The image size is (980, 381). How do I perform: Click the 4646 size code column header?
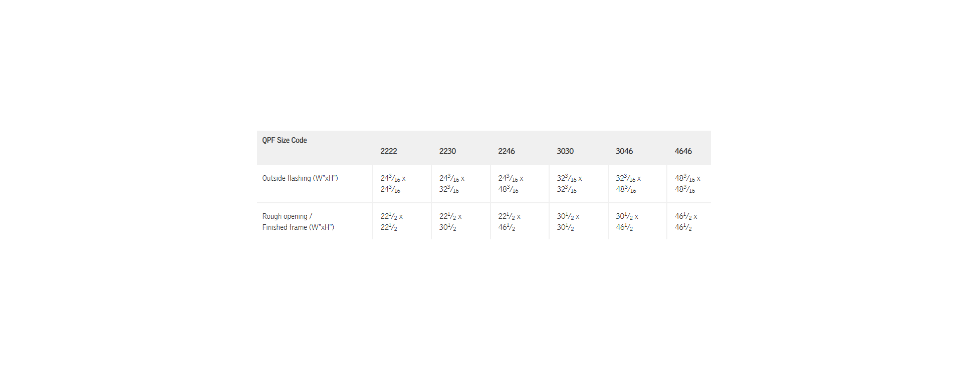coord(683,151)
